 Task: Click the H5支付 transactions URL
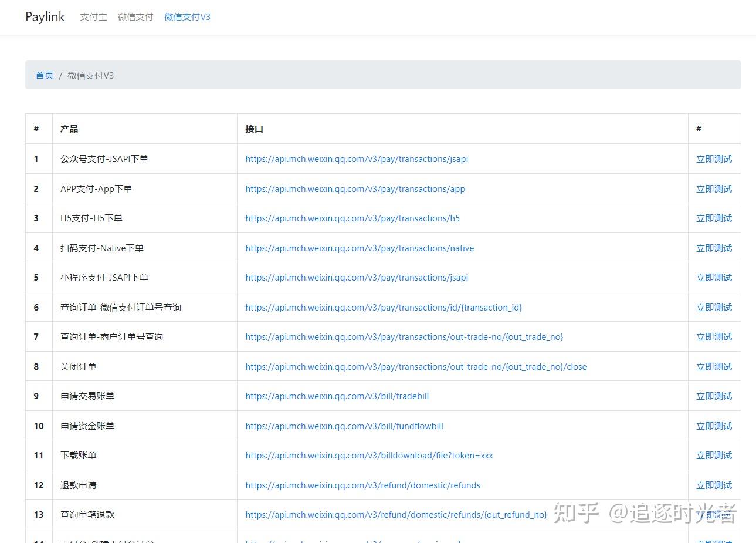tap(352, 218)
